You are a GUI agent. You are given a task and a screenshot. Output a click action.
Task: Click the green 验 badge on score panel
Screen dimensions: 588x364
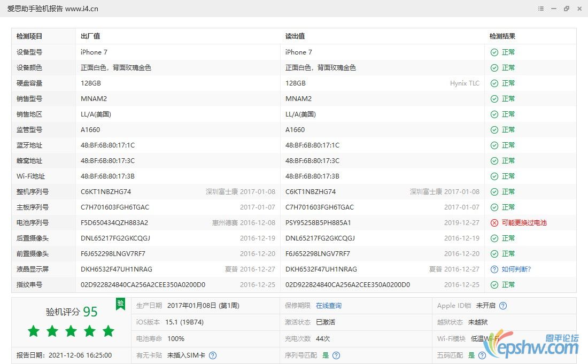[120, 304]
